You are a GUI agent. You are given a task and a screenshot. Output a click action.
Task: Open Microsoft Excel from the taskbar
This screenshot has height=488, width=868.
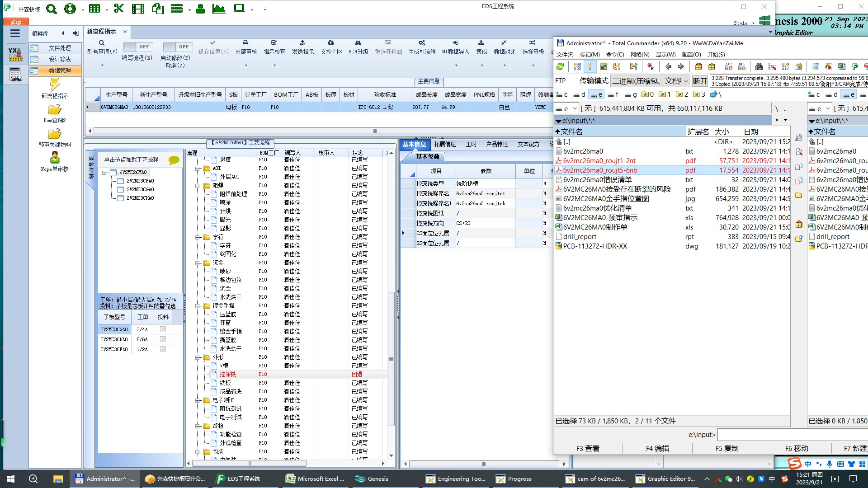pos(316,479)
